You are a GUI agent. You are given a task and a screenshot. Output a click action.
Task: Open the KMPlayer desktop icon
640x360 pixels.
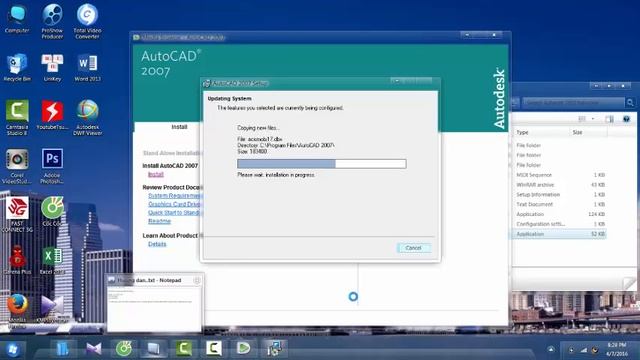[52, 308]
